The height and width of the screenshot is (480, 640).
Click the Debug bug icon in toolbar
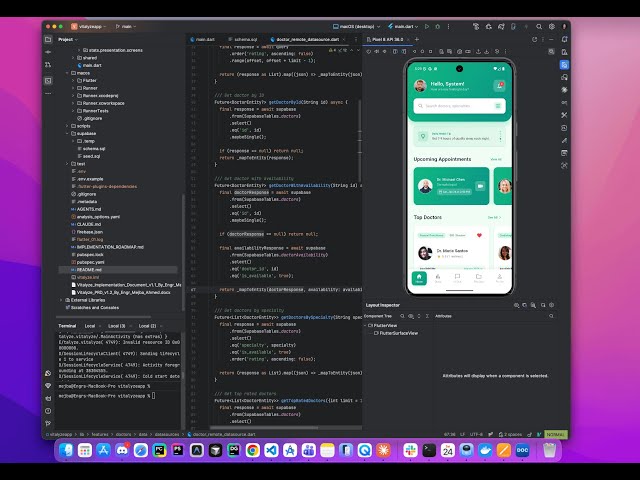(x=438, y=27)
